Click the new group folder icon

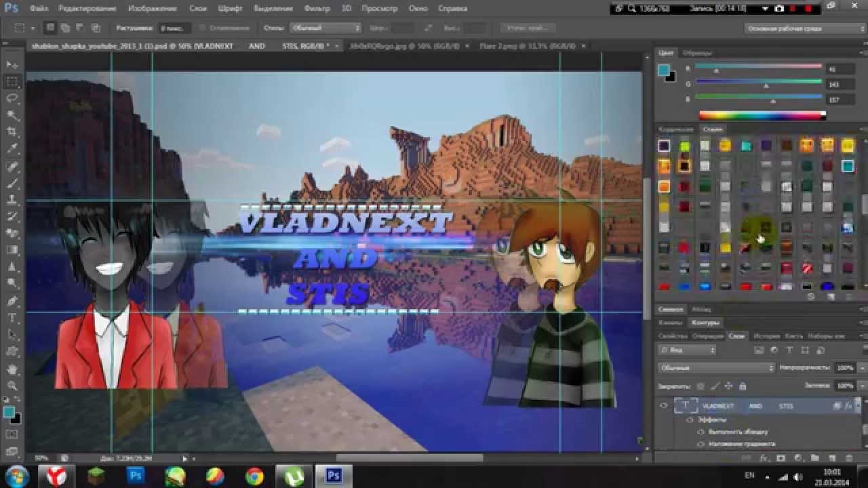click(x=815, y=459)
